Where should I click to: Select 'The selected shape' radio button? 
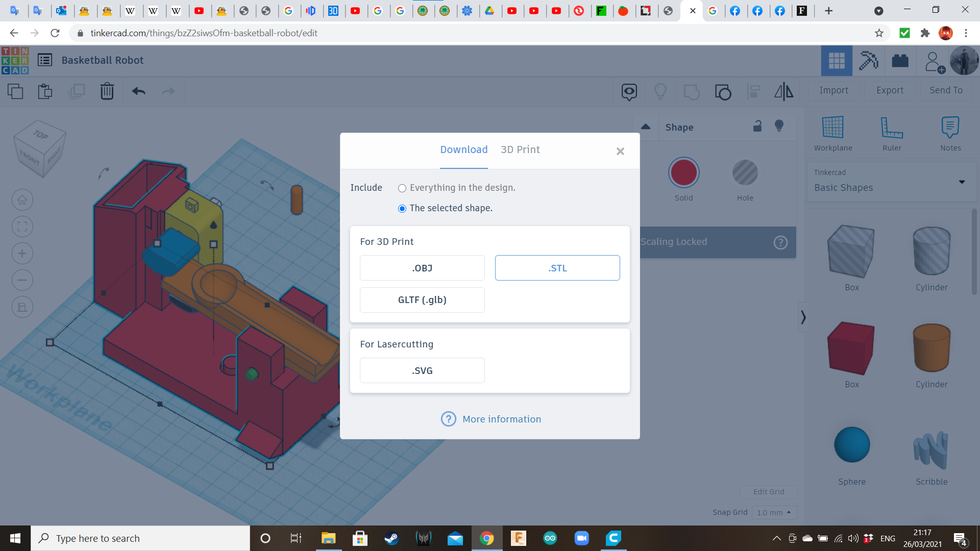click(402, 209)
